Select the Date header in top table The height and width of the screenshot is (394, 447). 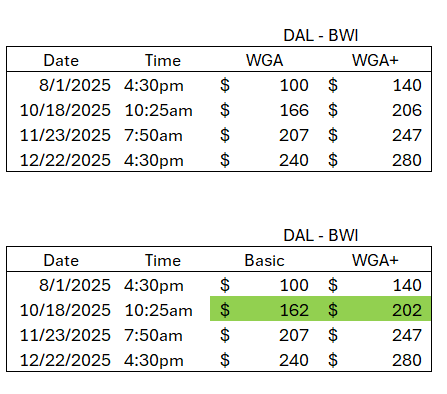(61, 60)
